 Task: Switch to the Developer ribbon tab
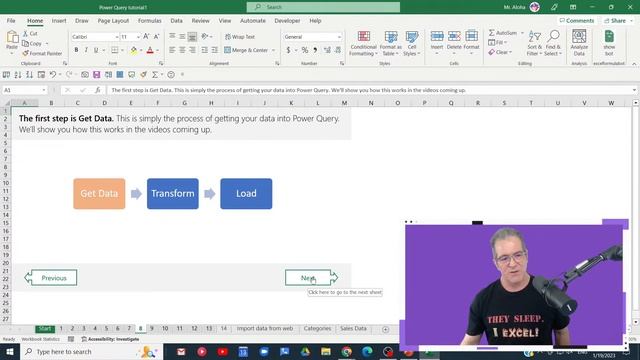pyautogui.click(x=287, y=20)
